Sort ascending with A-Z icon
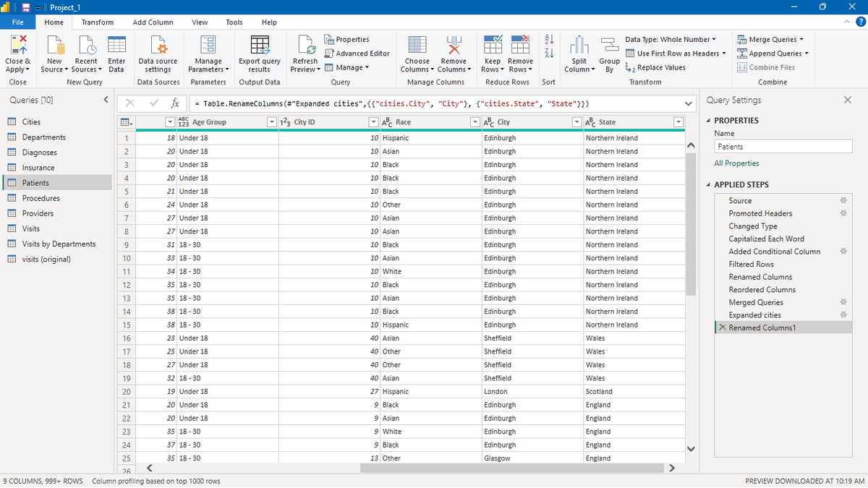868x488 pixels. (548, 39)
